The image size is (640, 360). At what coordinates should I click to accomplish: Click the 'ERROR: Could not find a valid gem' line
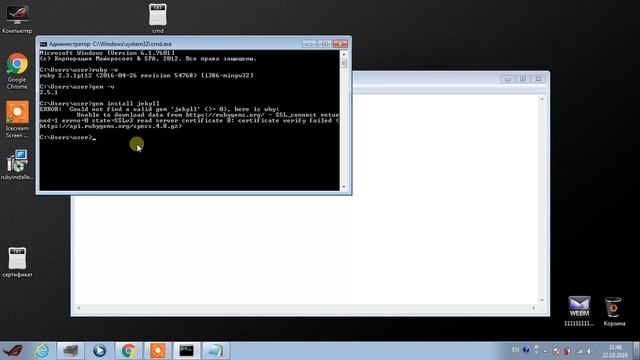point(160,109)
